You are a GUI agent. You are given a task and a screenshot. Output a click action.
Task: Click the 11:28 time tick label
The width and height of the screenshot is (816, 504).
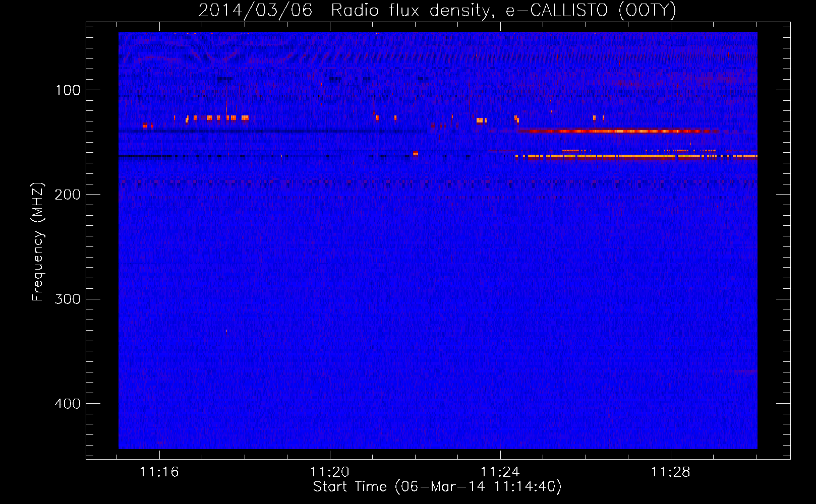(671, 472)
